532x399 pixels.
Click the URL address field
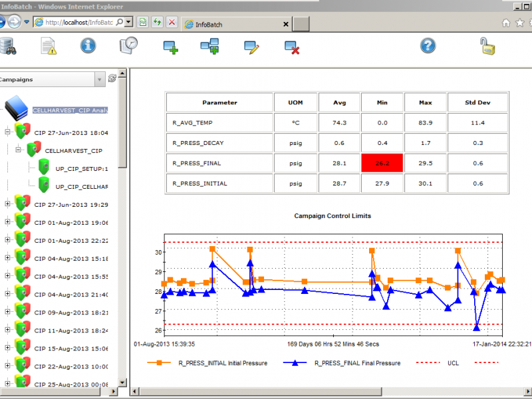79,23
